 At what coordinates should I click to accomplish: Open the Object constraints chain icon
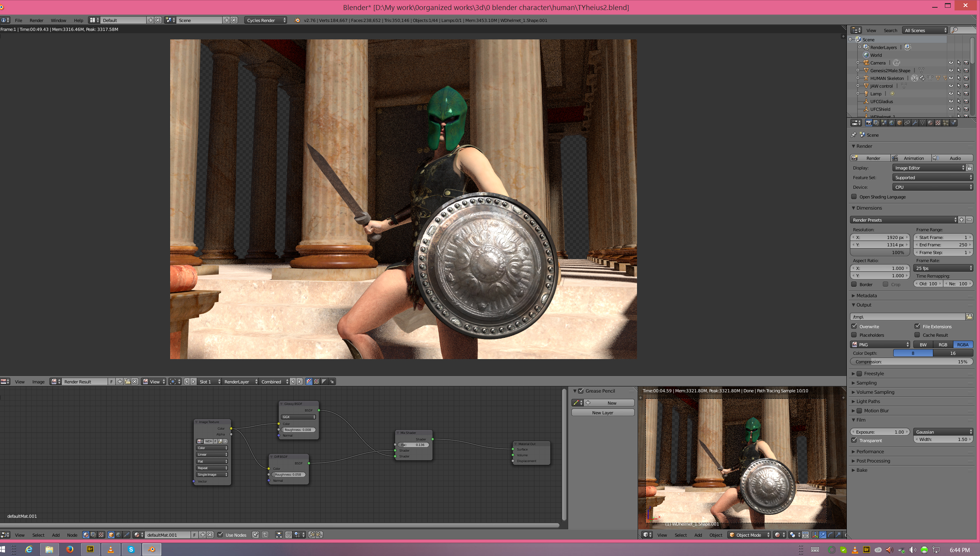907,123
